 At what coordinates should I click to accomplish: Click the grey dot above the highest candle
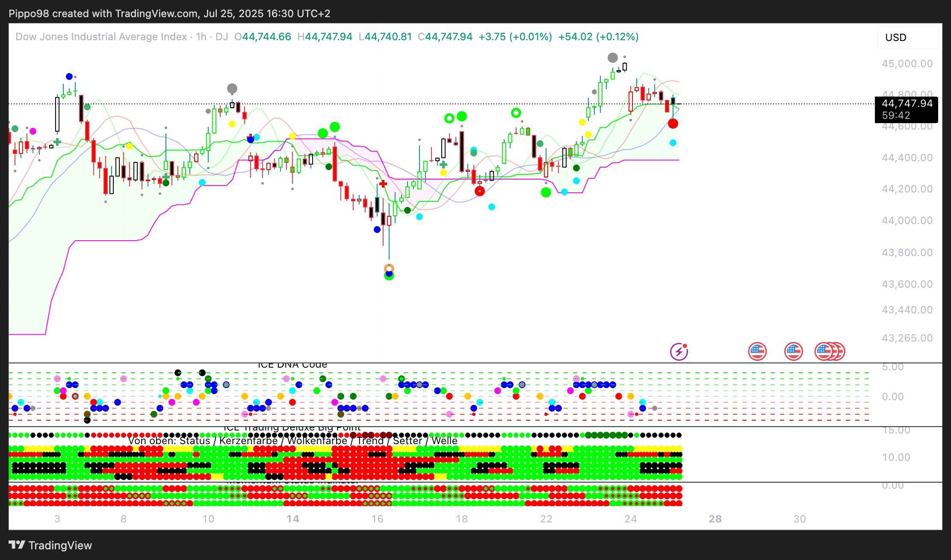pyautogui.click(x=612, y=58)
